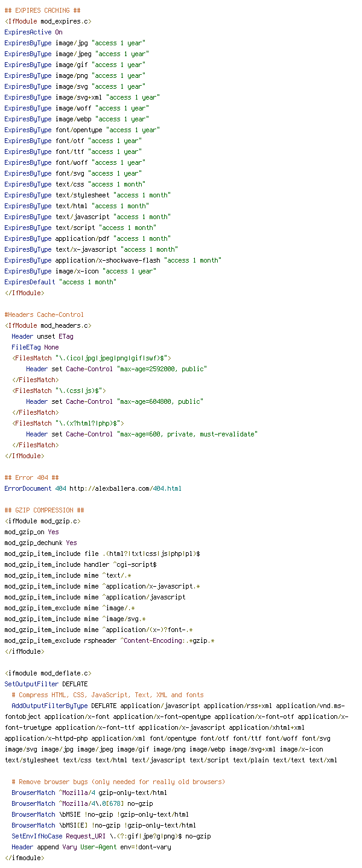Click the 'must-revalidate' Cache-Control header line
The width and height of the screenshot is (362, 868).
click(142, 434)
